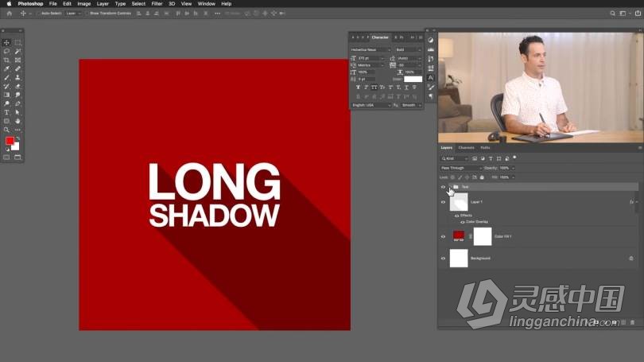Open the Filter menu

click(157, 4)
